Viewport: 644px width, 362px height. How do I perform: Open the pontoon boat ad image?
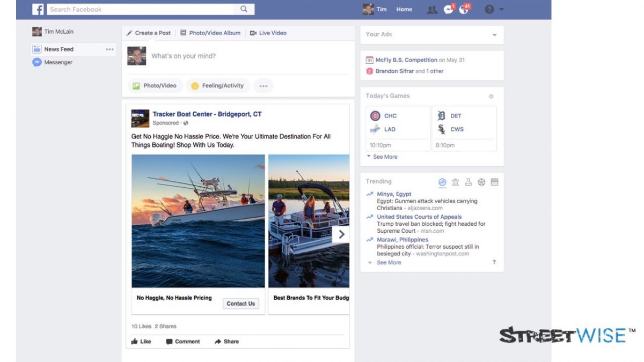pyautogui.click(x=309, y=221)
